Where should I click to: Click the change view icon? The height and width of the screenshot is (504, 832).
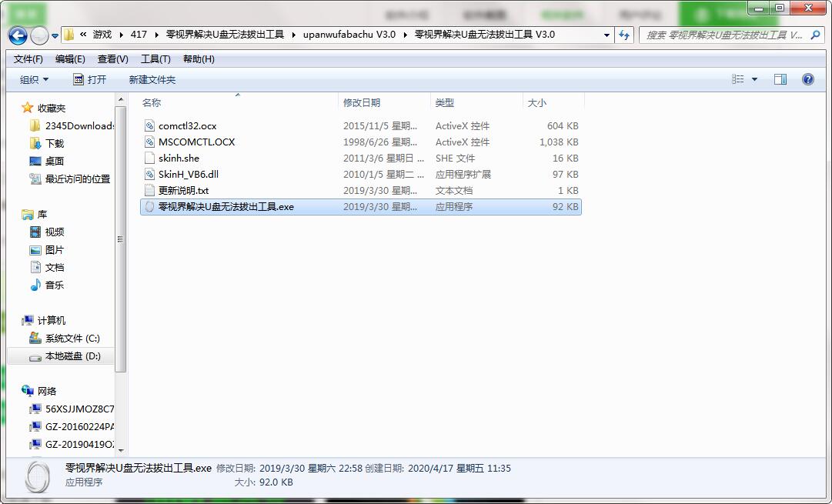(x=737, y=79)
